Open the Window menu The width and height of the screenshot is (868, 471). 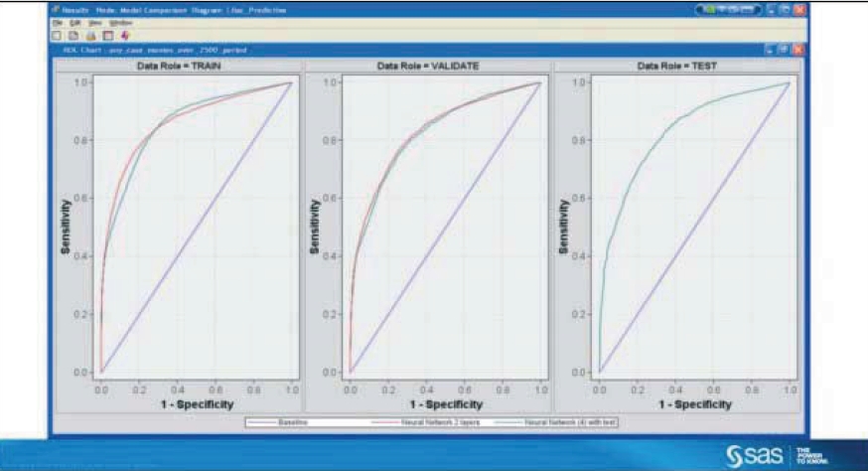tap(119, 21)
